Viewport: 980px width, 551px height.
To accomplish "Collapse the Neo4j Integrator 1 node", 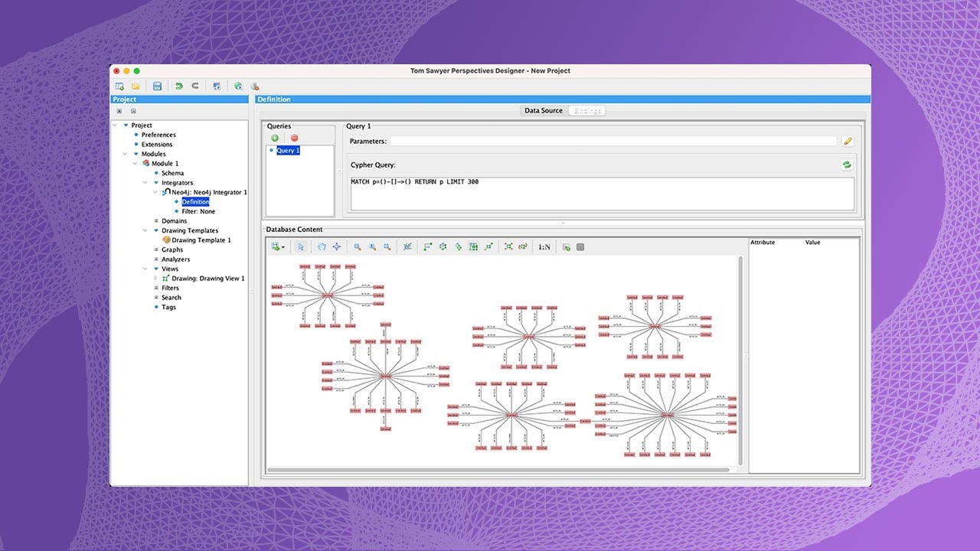I will point(155,192).
